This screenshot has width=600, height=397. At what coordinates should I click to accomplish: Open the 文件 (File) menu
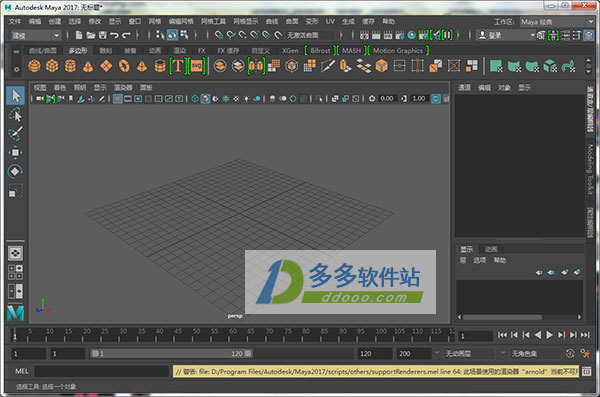pyautogui.click(x=15, y=21)
